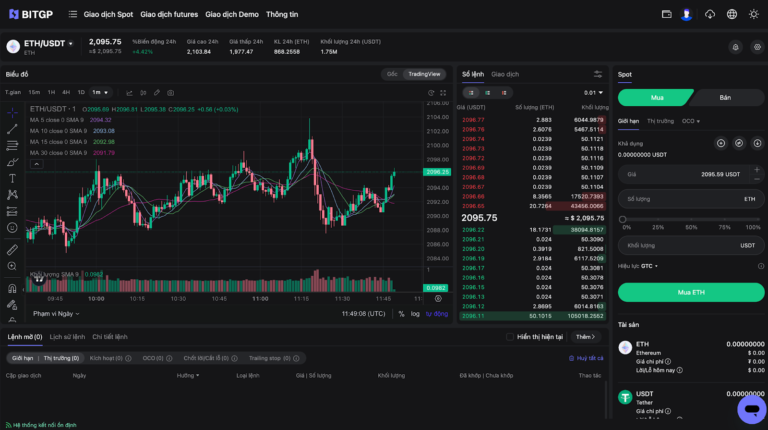The height and width of the screenshot is (430, 768).
Task: Toggle lock all drawings tool
Action: tap(12, 305)
